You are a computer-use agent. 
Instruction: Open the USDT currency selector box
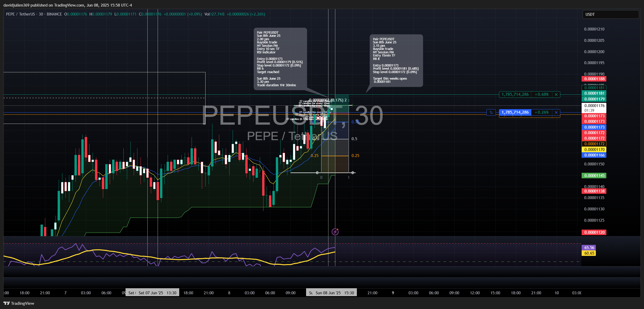pos(611,14)
